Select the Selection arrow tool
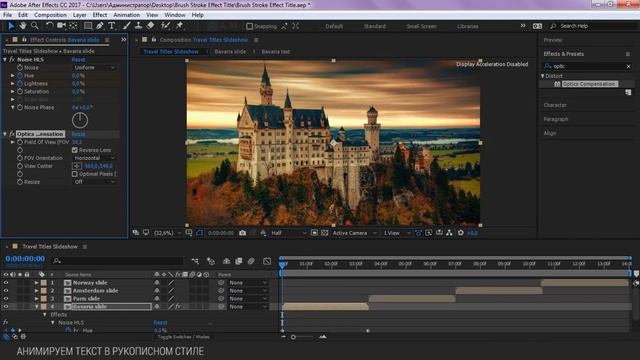The height and width of the screenshot is (360, 640). click(11, 26)
